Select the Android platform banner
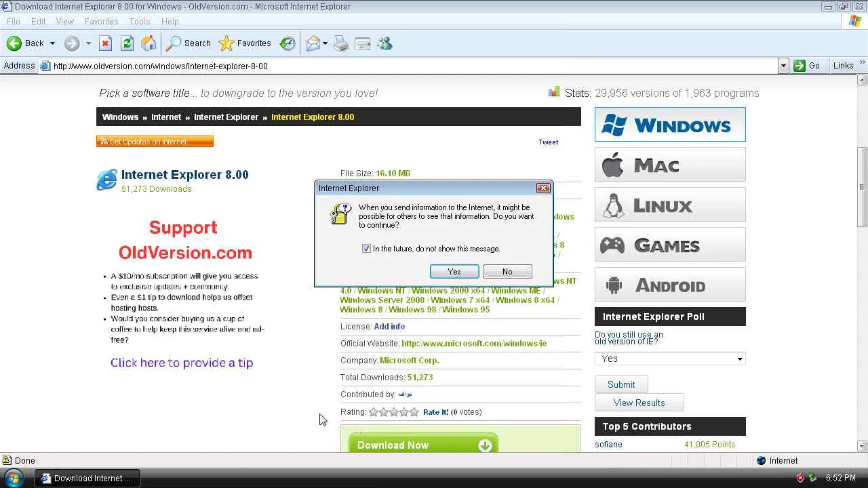Viewport: 868px width, 488px height. (670, 285)
